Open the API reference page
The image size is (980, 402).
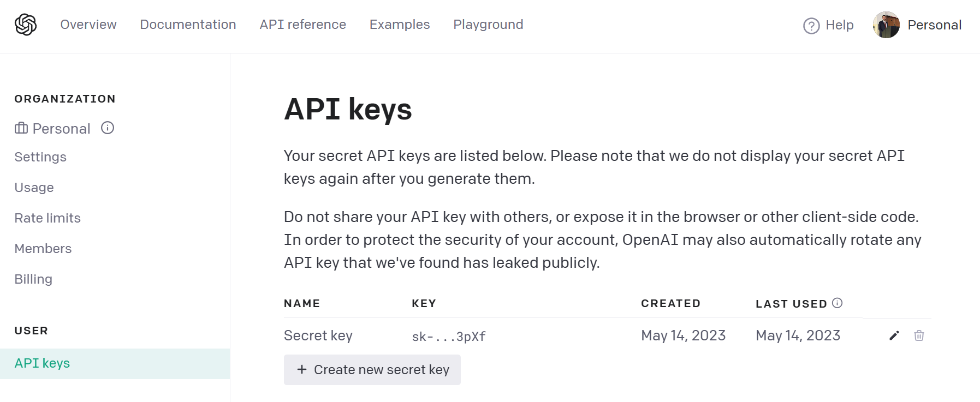coord(302,25)
